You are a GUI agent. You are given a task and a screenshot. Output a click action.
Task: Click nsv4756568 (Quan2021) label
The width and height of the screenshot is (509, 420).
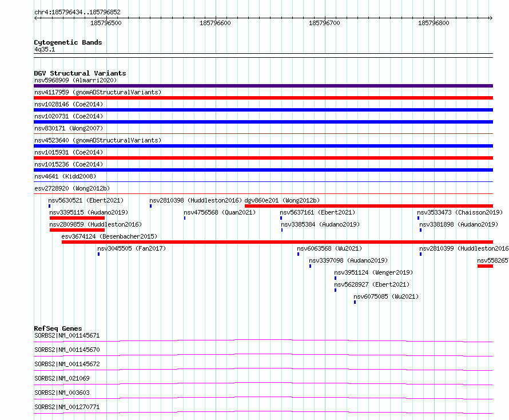(x=220, y=212)
